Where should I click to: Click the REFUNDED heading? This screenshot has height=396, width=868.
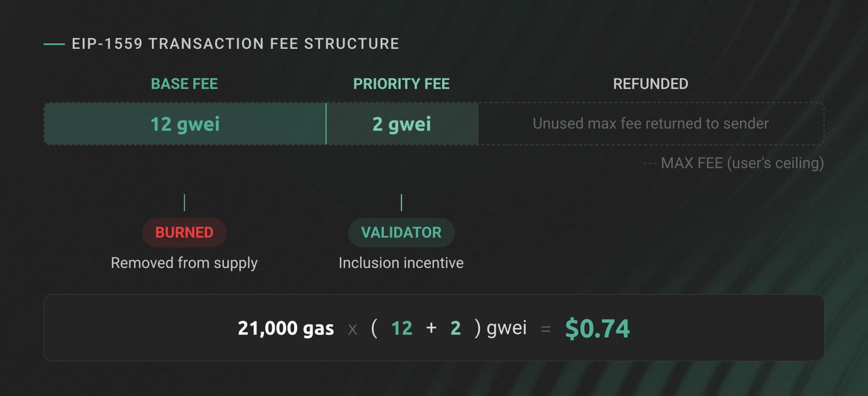[650, 84]
